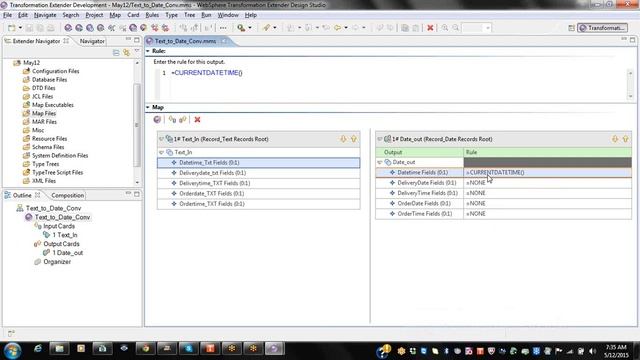Image resolution: width=640 pixels, height=360 pixels.
Task: Open the Map menu
Action: coord(115,15)
